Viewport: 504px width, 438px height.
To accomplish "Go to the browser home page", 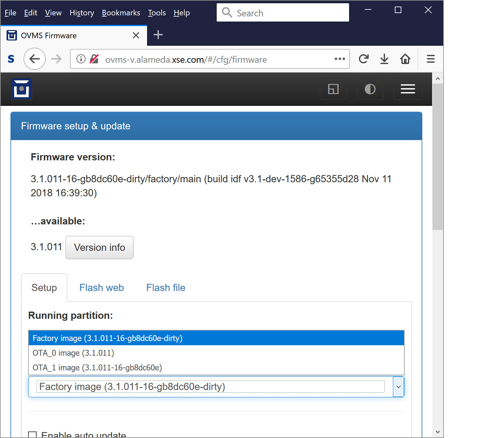I will 405,59.
